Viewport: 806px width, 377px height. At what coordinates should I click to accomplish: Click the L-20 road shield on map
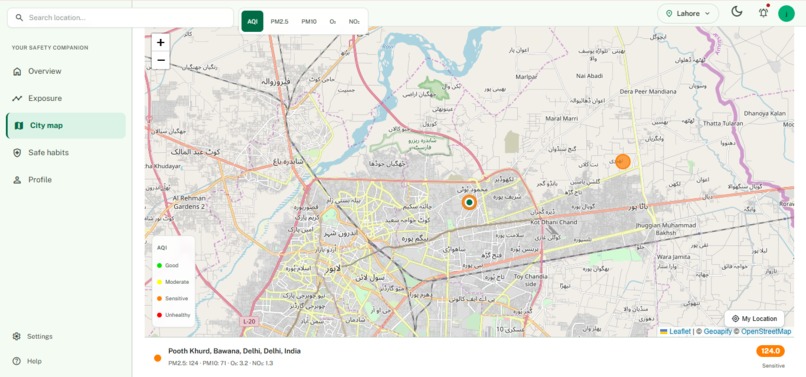[x=249, y=321]
